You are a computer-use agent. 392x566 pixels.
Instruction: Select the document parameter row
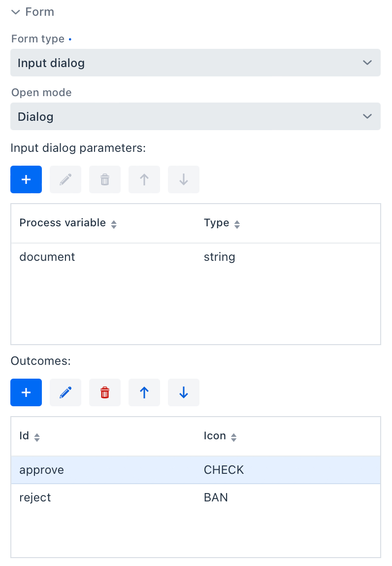(x=195, y=257)
